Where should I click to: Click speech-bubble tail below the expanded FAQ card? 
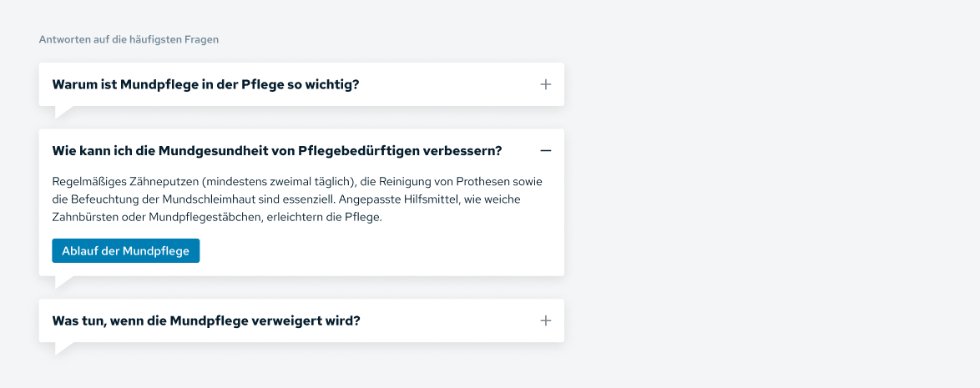[x=62, y=281]
